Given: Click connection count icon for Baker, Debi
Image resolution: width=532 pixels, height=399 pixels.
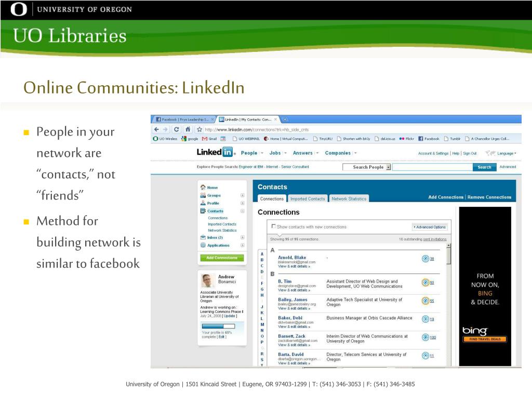Looking at the screenshot, I should pos(425,319).
